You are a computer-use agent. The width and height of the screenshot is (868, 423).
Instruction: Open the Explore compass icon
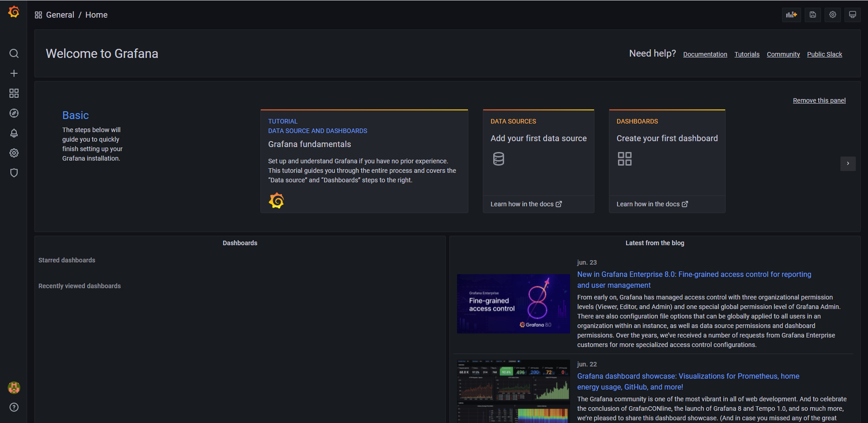(14, 113)
